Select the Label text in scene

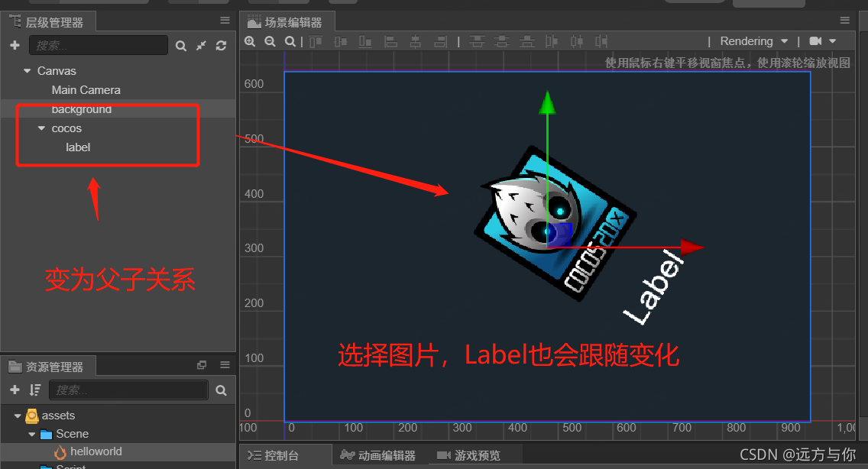[x=655, y=287]
